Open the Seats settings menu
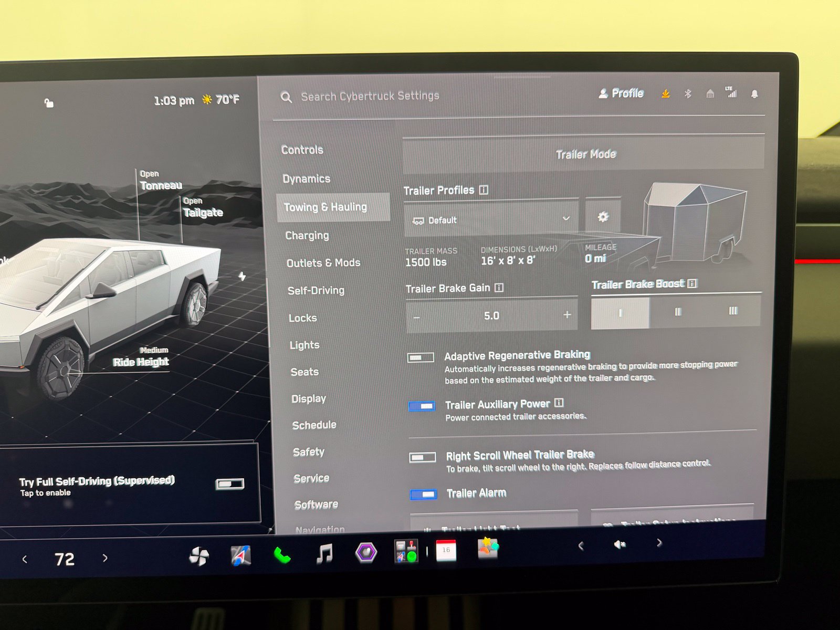Image resolution: width=840 pixels, height=630 pixels. [x=304, y=372]
